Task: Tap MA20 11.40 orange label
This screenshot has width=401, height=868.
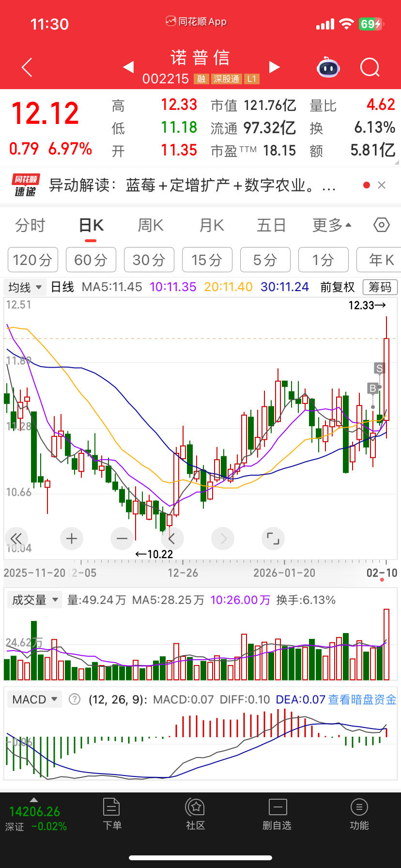Action: 229,287
